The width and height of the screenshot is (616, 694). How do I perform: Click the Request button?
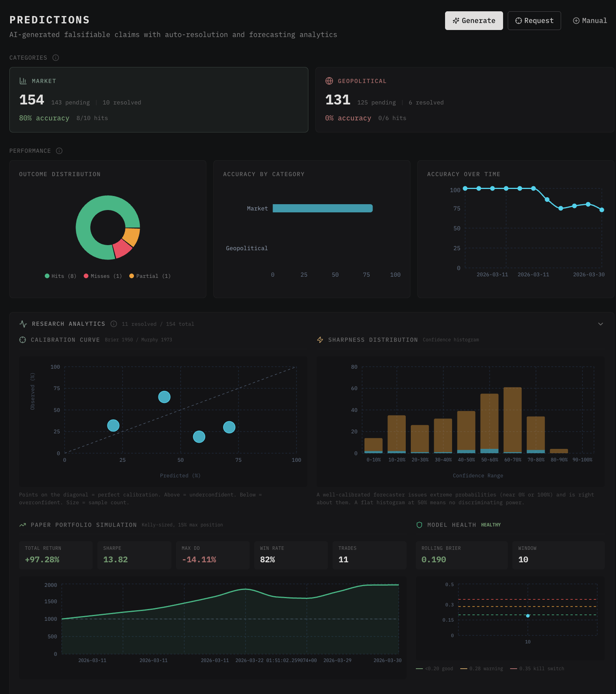(534, 21)
